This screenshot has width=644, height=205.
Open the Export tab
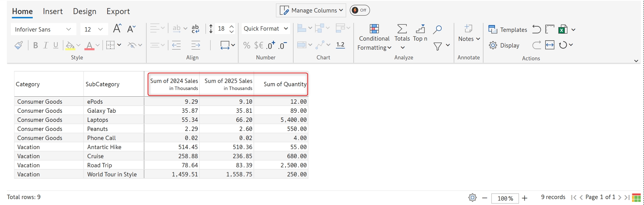[x=118, y=11]
